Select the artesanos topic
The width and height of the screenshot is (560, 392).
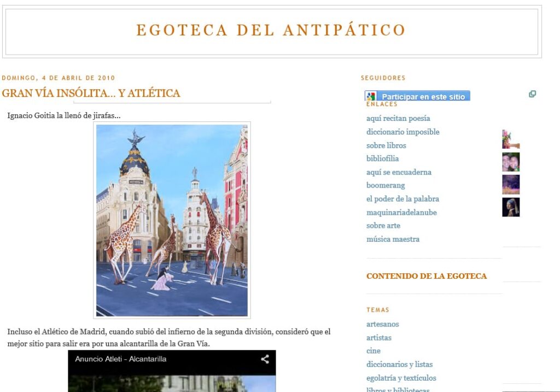click(x=382, y=325)
